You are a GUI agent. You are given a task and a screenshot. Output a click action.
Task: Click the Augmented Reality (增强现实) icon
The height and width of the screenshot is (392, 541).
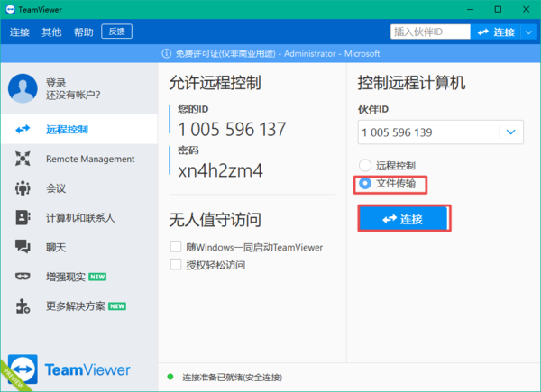(x=23, y=276)
